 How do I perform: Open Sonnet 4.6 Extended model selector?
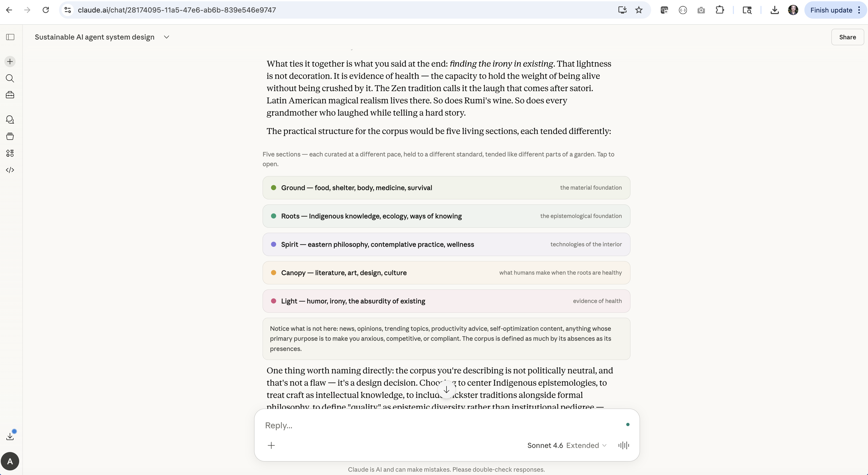click(567, 445)
